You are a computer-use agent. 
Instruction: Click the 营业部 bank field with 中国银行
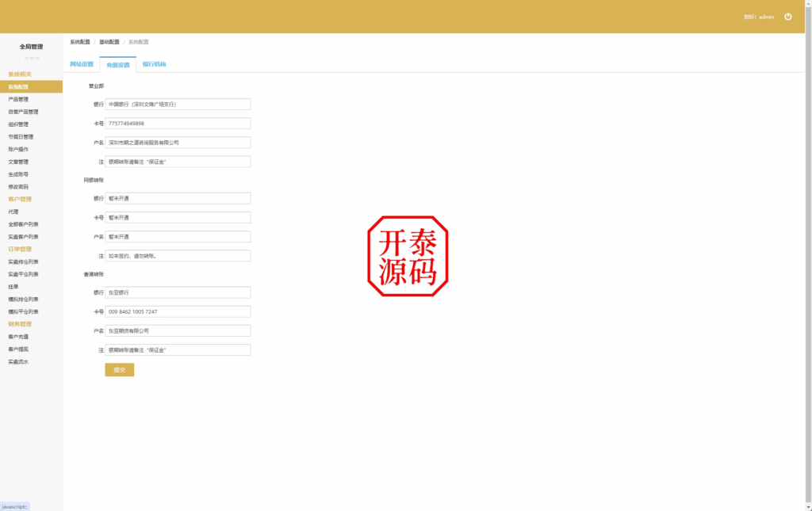tap(178, 104)
